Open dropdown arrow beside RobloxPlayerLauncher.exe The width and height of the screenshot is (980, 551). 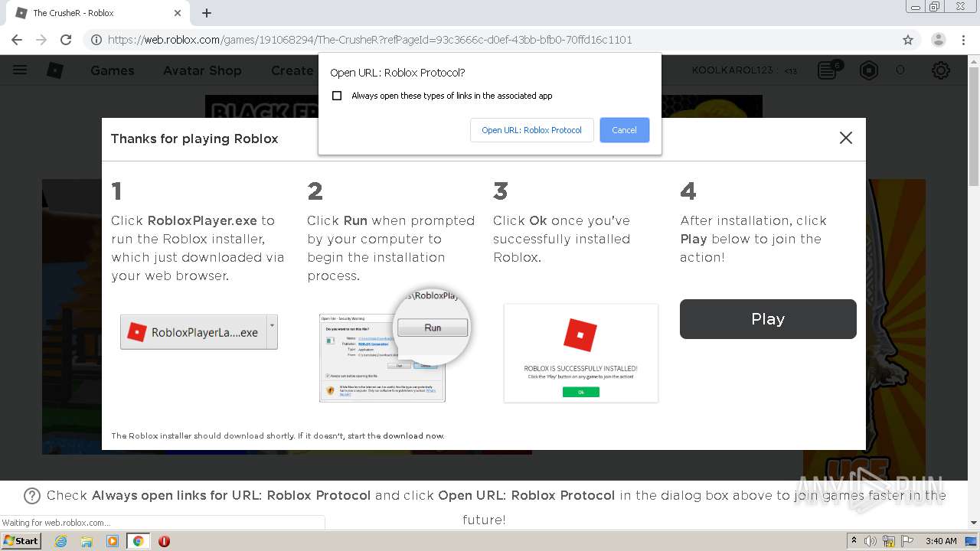[x=272, y=332]
